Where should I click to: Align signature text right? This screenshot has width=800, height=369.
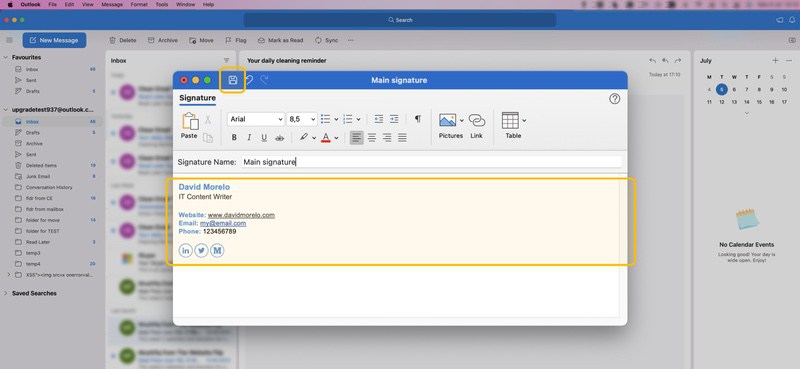[387, 137]
